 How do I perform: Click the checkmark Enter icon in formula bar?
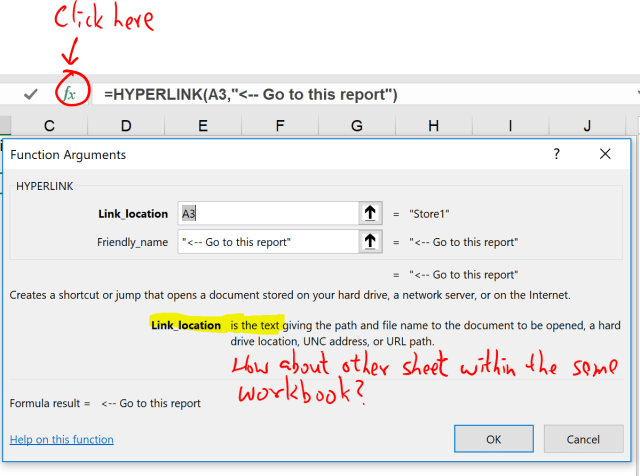pyautogui.click(x=31, y=94)
